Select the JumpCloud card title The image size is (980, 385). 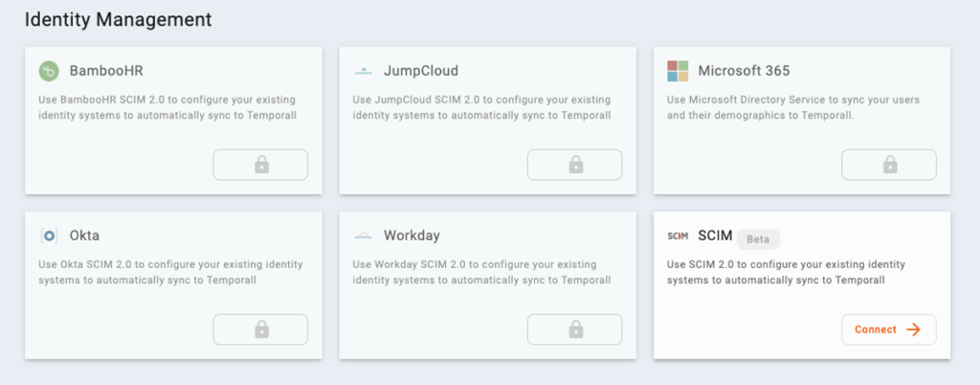pyautogui.click(x=421, y=71)
